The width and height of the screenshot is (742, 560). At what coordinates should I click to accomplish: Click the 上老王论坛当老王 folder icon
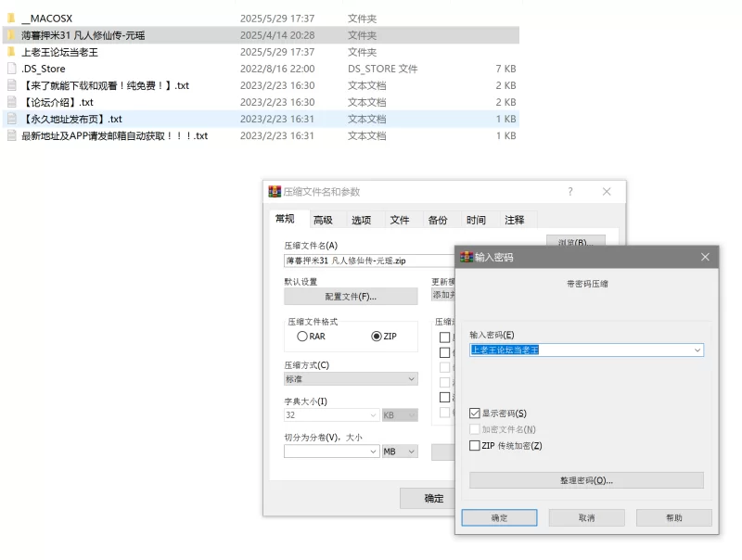coord(11,52)
